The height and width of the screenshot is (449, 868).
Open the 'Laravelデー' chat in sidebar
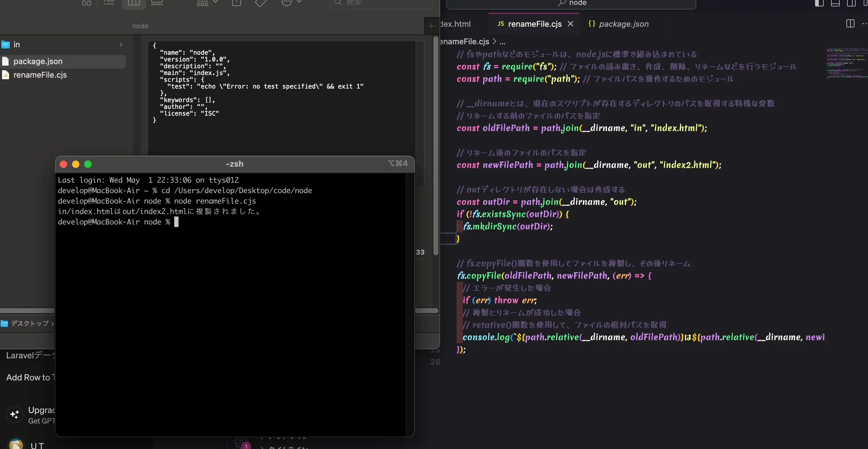point(30,356)
